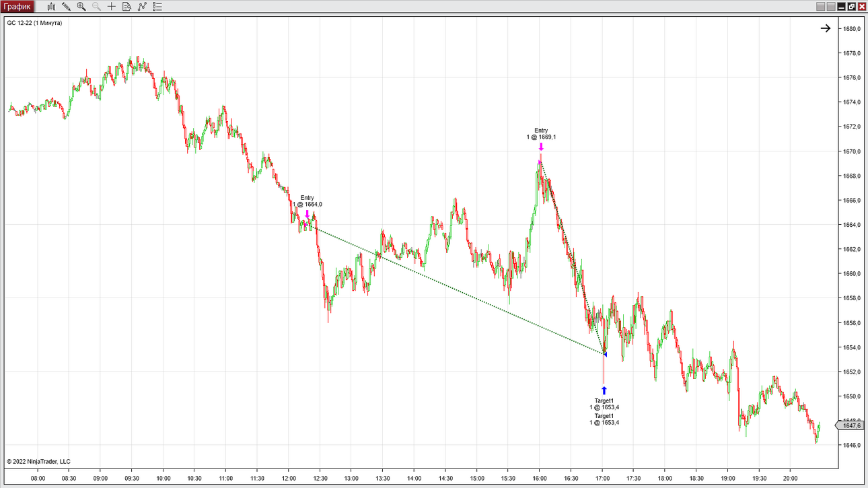Click the 1646,0 price axis label

852,445
